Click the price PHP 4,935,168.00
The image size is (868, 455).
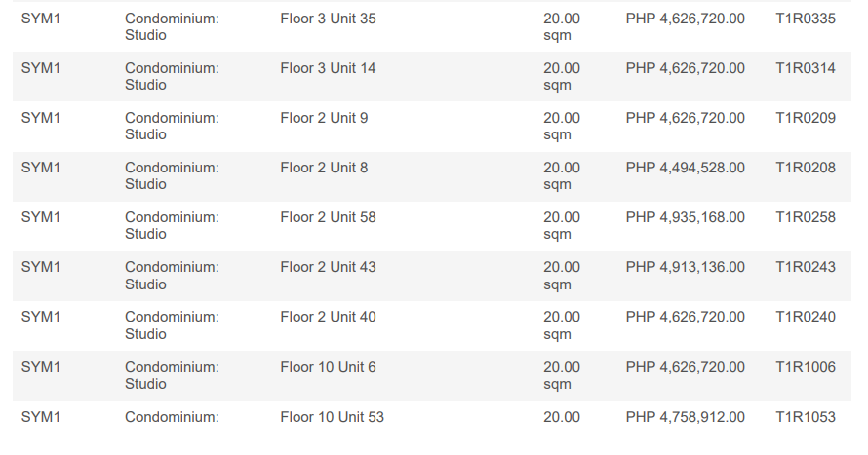685,217
